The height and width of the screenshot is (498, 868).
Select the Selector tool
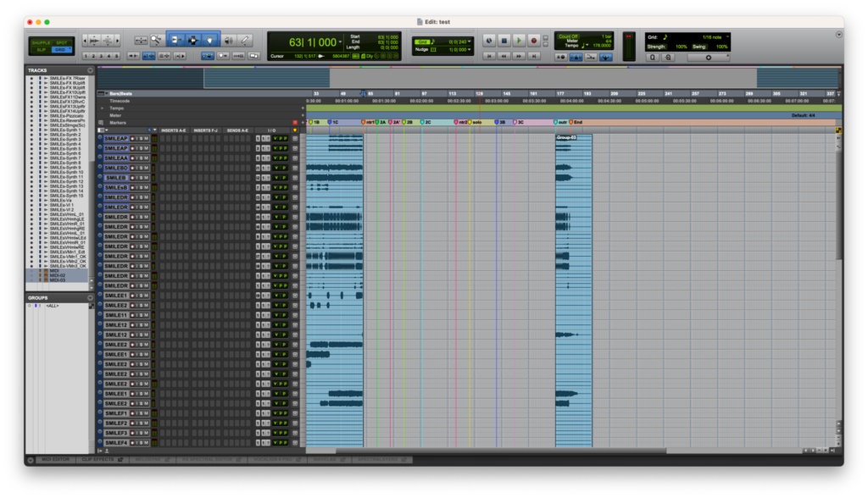tap(192, 40)
